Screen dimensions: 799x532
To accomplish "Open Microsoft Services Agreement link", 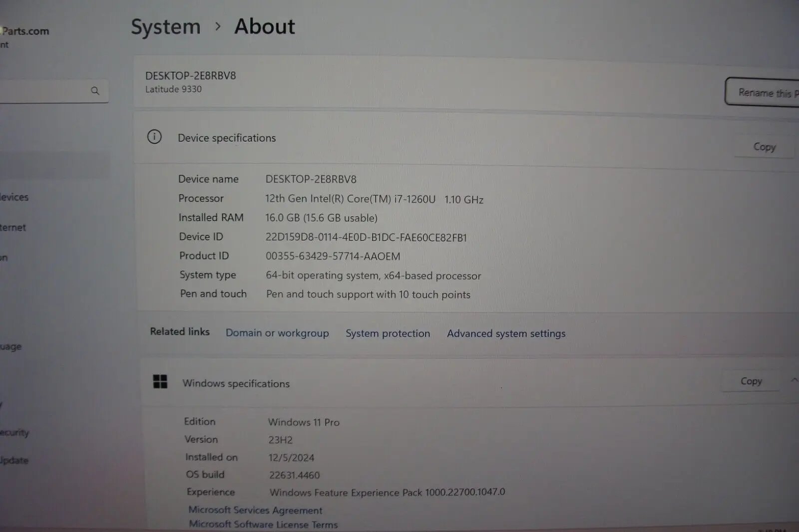I will tap(255, 510).
